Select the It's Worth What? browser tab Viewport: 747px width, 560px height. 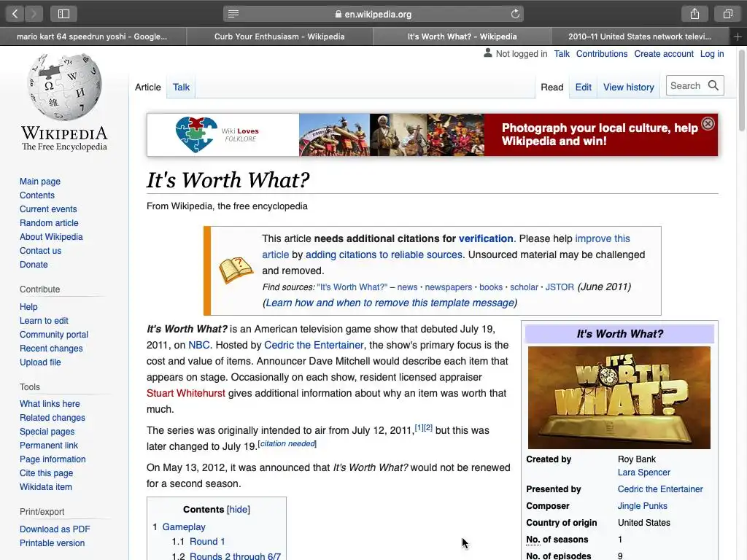pos(462,36)
